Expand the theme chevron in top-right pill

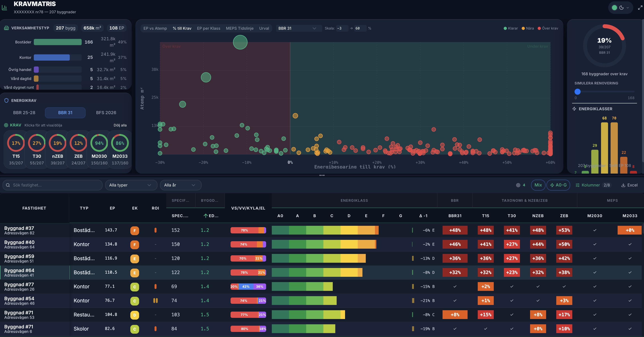(x=628, y=8)
